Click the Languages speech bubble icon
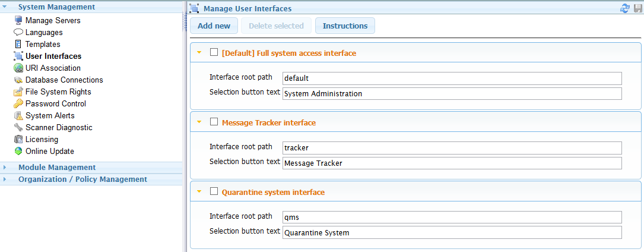This screenshot has height=252, width=644. (18, 32)
